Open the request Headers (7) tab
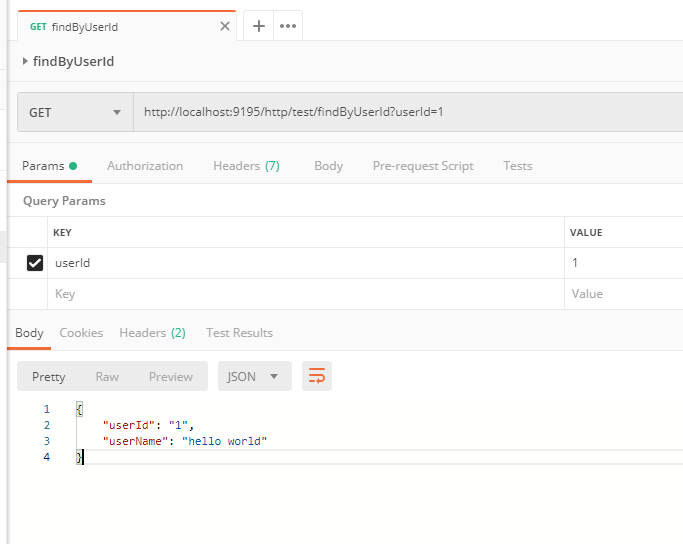The width and height of the screenshot is (683, 544). click(246, 166)
